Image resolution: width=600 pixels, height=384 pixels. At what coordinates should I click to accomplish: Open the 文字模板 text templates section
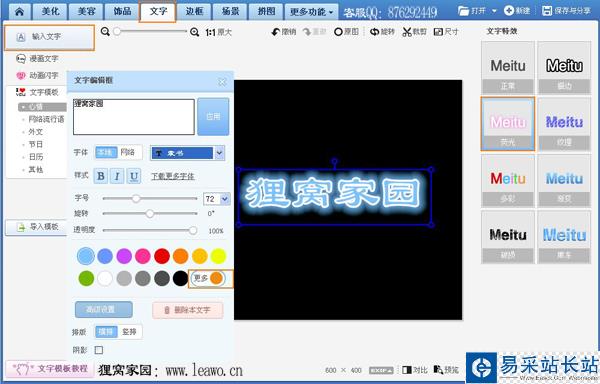tap(38, 92)
